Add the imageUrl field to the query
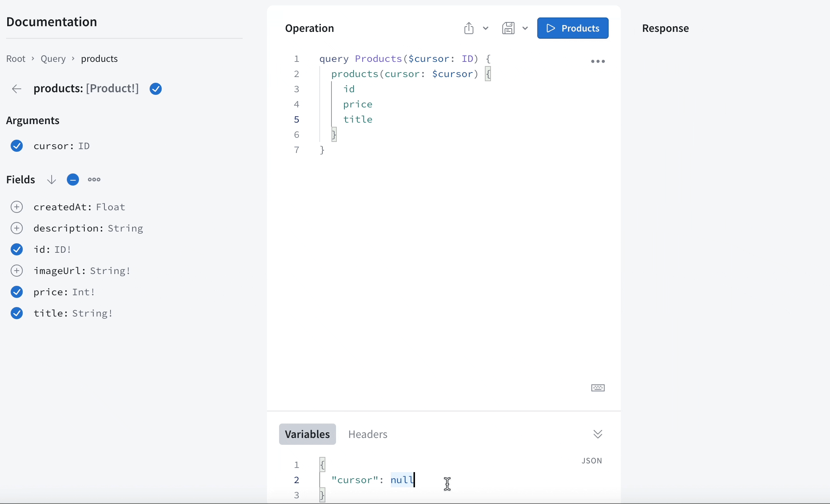This screenshot has height=504, width=830. click(17, 271)
